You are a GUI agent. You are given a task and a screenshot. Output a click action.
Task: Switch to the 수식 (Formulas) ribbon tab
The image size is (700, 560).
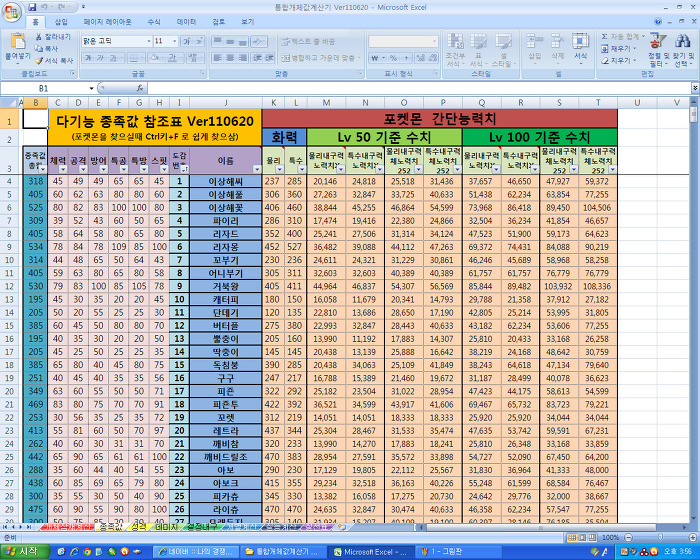[x=153, y=21]
